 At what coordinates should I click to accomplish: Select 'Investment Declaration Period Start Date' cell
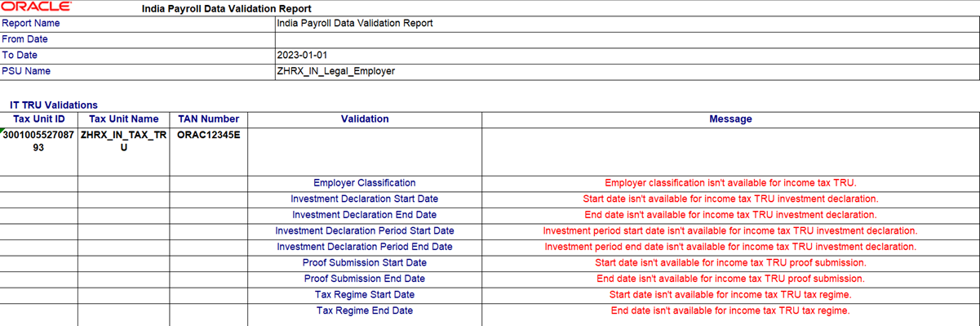(x=365, y=230)
